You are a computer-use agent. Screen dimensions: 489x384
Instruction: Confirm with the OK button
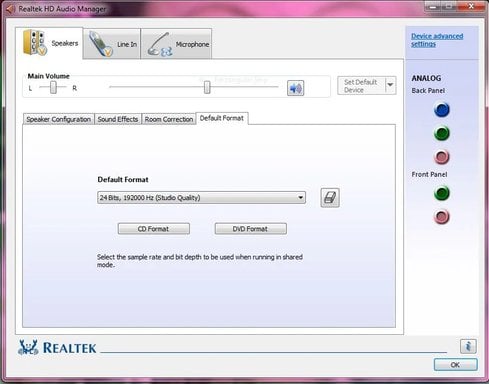pyautogui.click(x=455, y=365)
